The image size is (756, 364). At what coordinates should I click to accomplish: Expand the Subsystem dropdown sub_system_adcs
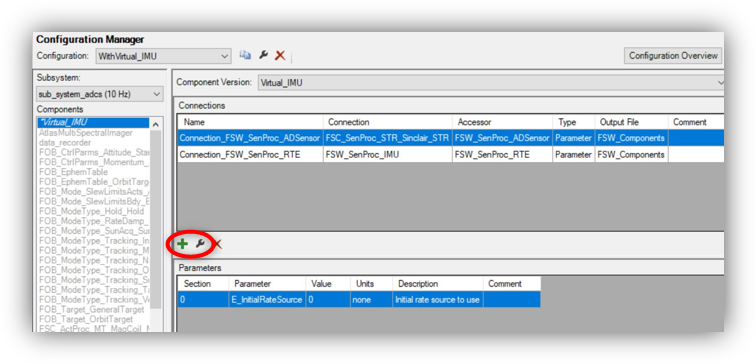click(x=100, y=94)
